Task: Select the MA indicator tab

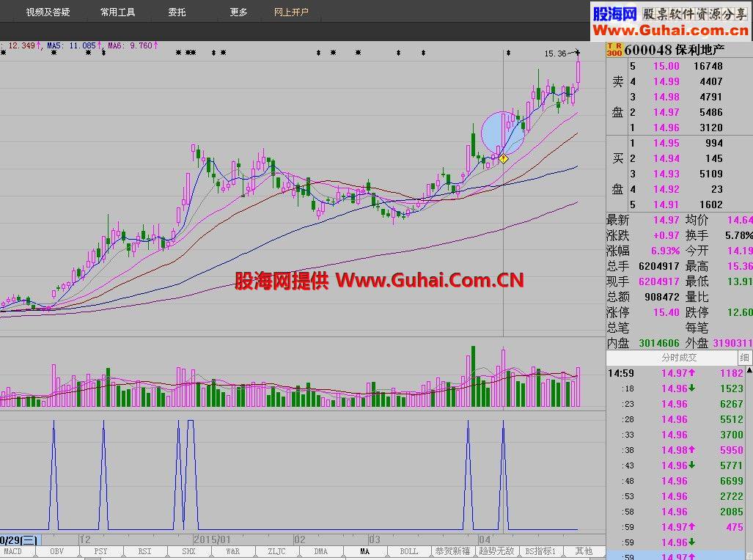Action: (365, 551)
